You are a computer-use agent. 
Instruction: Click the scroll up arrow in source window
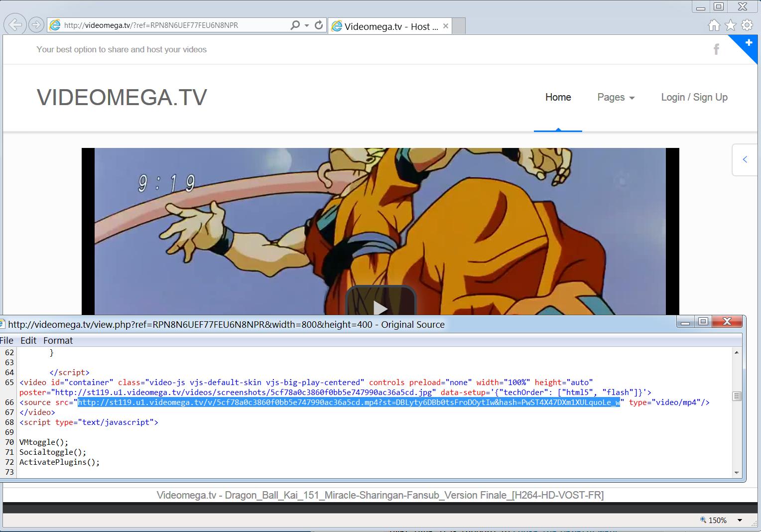pyautogui.click(x=737, y=352)
